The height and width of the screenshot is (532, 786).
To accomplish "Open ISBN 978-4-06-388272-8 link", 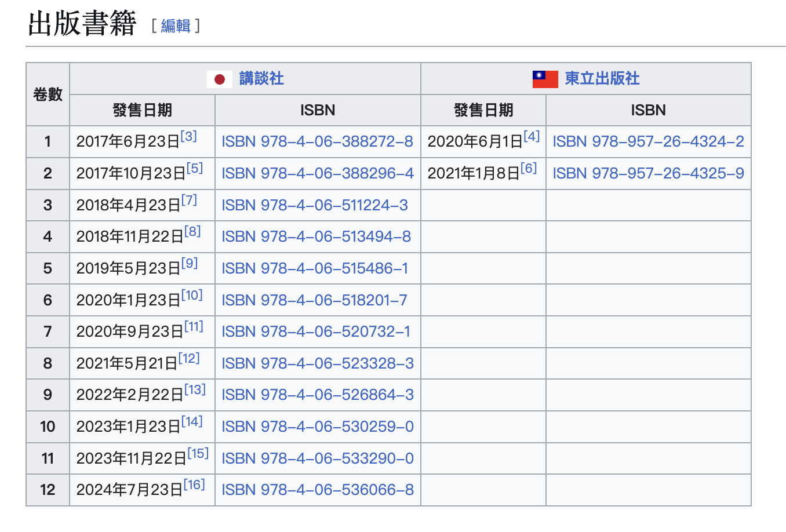I will [x=318, y=141].
